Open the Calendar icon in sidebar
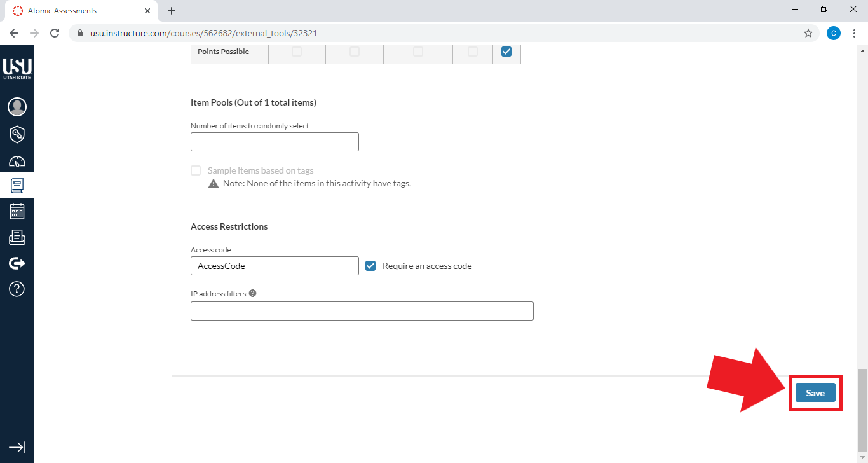Viewport: 868px width, 463px height. [x=17, y=211]
